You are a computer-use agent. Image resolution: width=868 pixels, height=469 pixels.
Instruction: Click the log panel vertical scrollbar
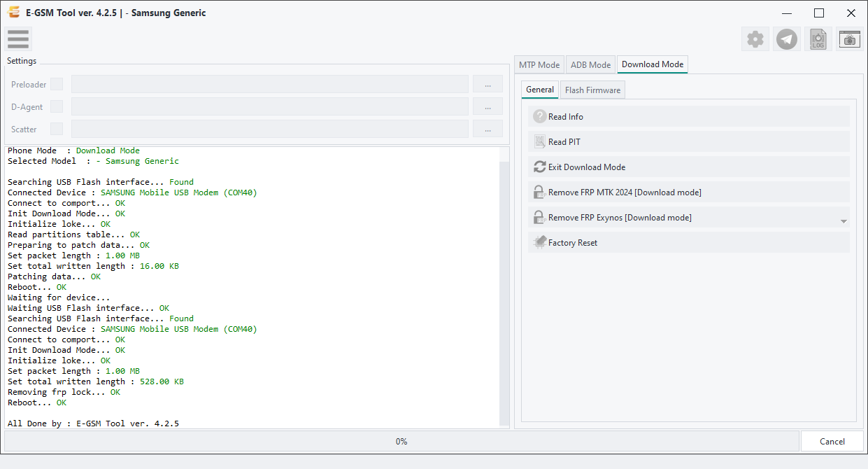(x=504, y=293)
